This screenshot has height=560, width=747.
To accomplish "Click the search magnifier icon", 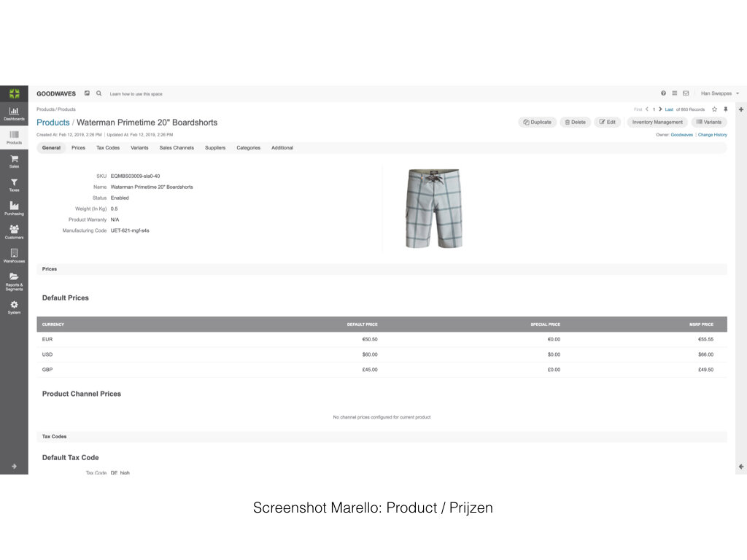I will click(x=99, y=93).
